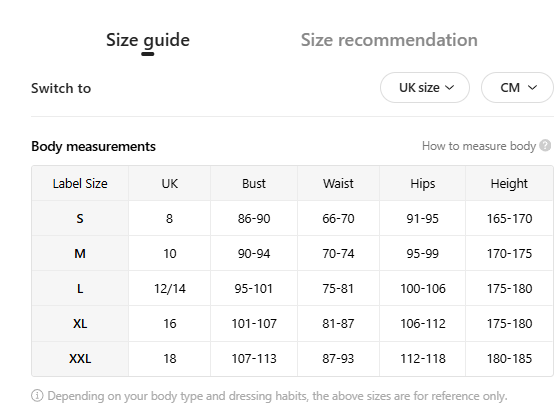The image size is (554, 415).
Task: Click the info icon beside reference note
Action: [x=37, y=396]
